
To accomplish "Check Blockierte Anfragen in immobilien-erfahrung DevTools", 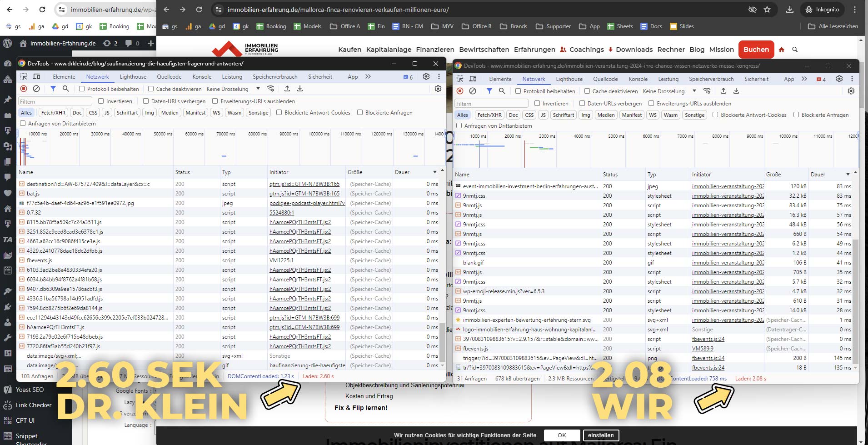I will pos(796,115).
